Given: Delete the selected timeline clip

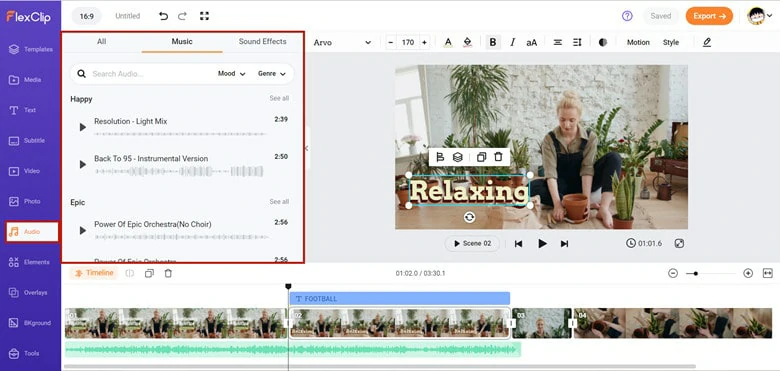Looking at the screenshot, I should 168,274.
